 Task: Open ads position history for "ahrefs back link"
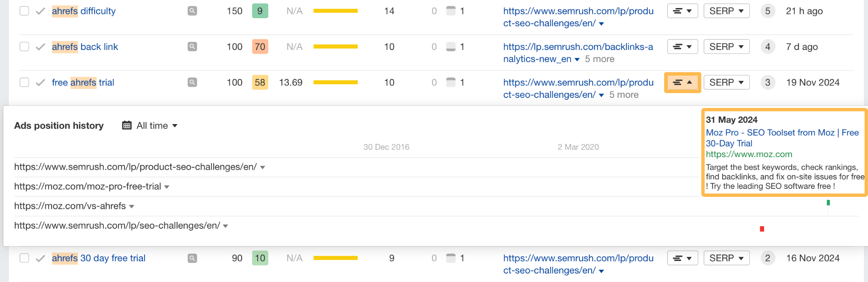click(682, 47)
